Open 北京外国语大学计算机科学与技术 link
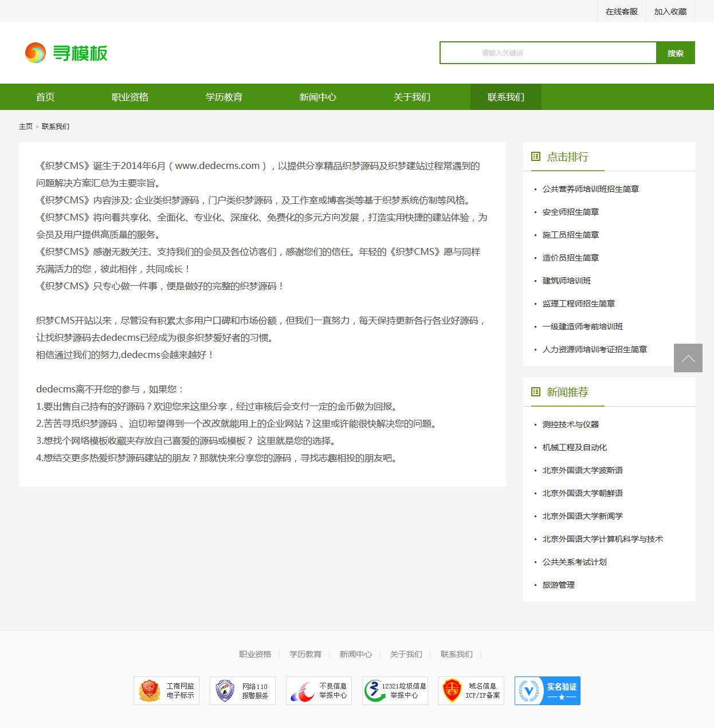 (x=603, y=539)
